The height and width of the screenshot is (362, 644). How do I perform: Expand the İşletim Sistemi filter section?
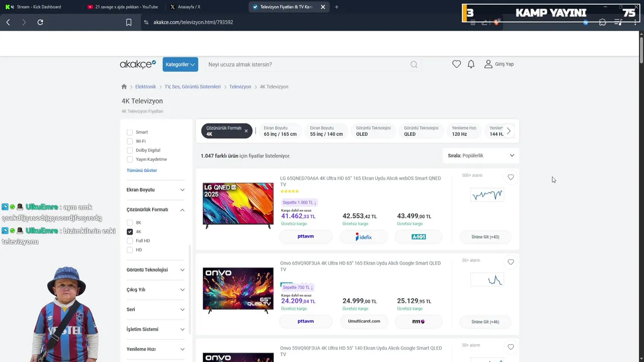coord(155,329)
